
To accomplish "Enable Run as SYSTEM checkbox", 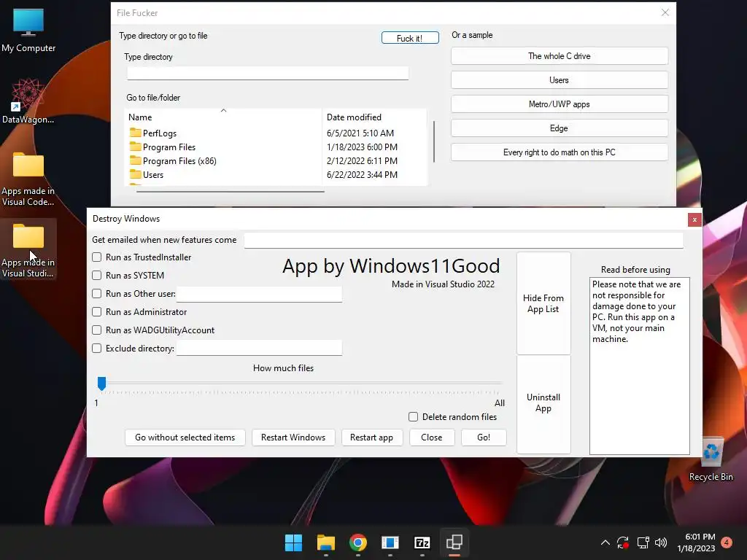I will 97,275.
